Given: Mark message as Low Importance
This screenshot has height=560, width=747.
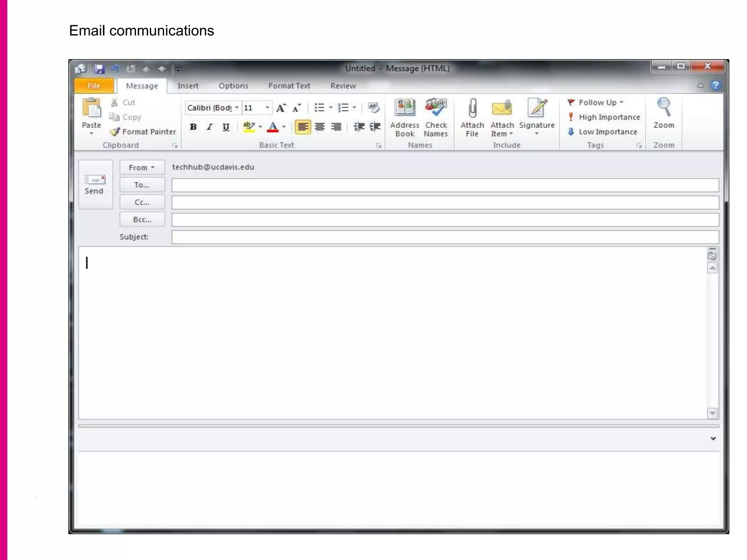Looking at the screenshot, I should pos(602,132).
